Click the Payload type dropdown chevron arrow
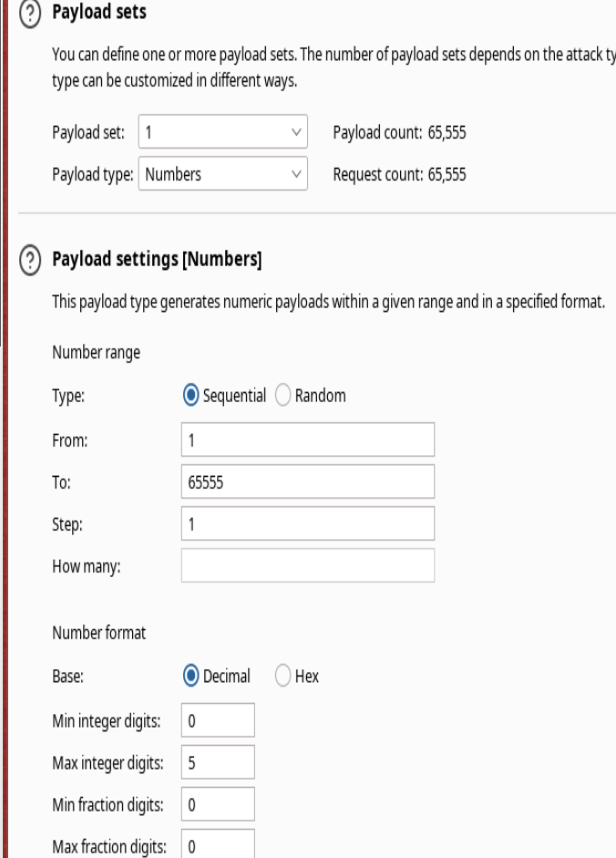The height and width of the screenshot is (858, 616). [x=293, y=171]
